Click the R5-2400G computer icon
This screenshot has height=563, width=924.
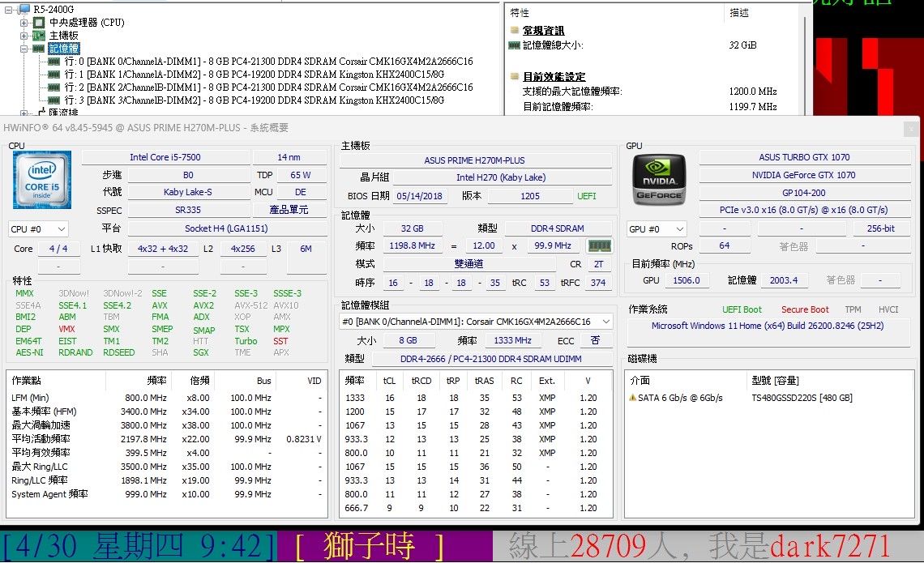24,10
